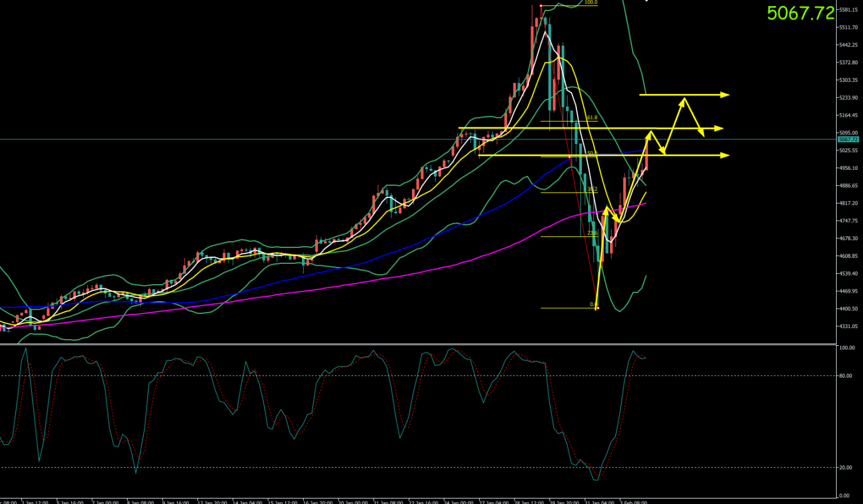Image resolution: width=863 pixels, height=504 pixels.
Task: Click arrowhead of the middle yellow horizontal line
Action: tap(719, 128)
